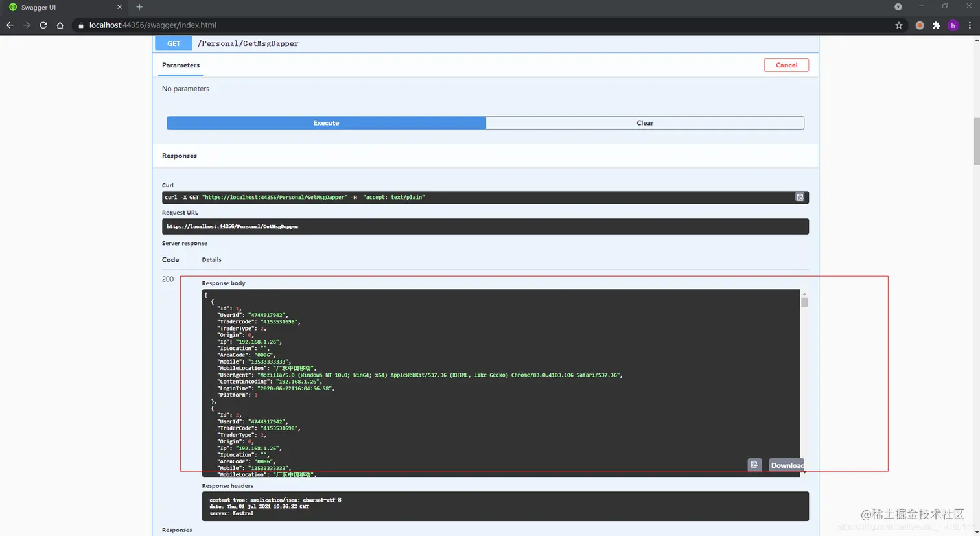Image resolution: width=980 pixels, height=536 pixels.
Task: Open the purple profile avatar
Action: tap(953, 25)
